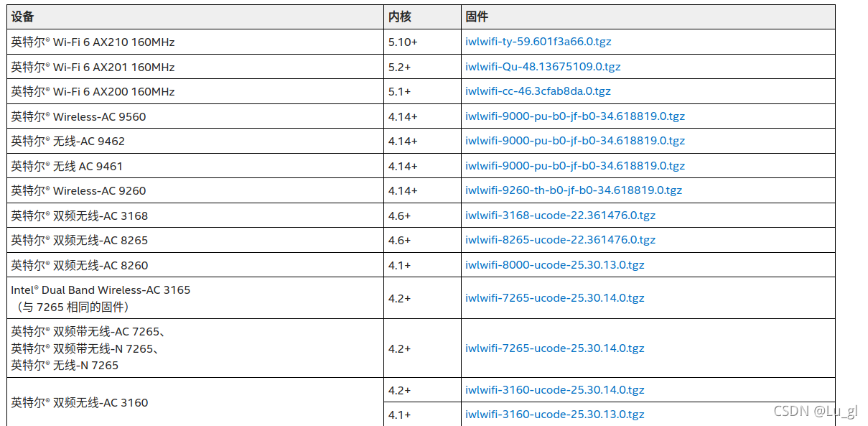Click the 英特尔 Wireless-AC 9260 device name
This screenshot has height=426, width=868.
[78, 191]
